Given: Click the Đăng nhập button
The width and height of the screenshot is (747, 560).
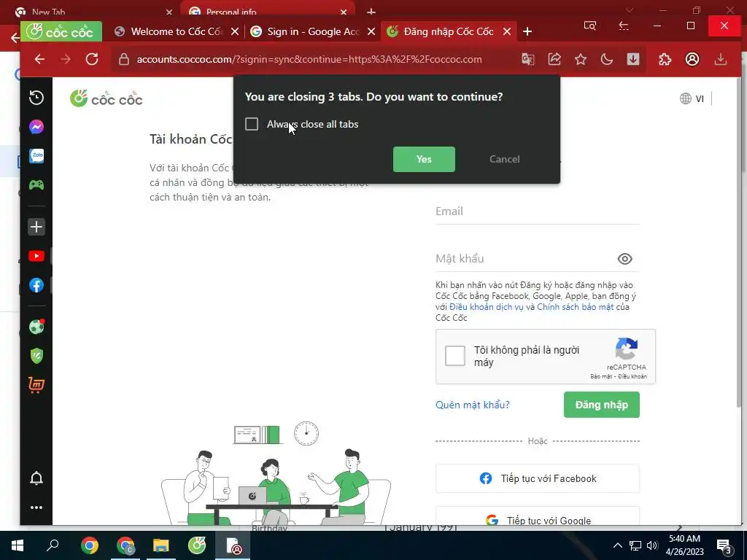Looking at the screenshot, I should [x=601, y=405].
